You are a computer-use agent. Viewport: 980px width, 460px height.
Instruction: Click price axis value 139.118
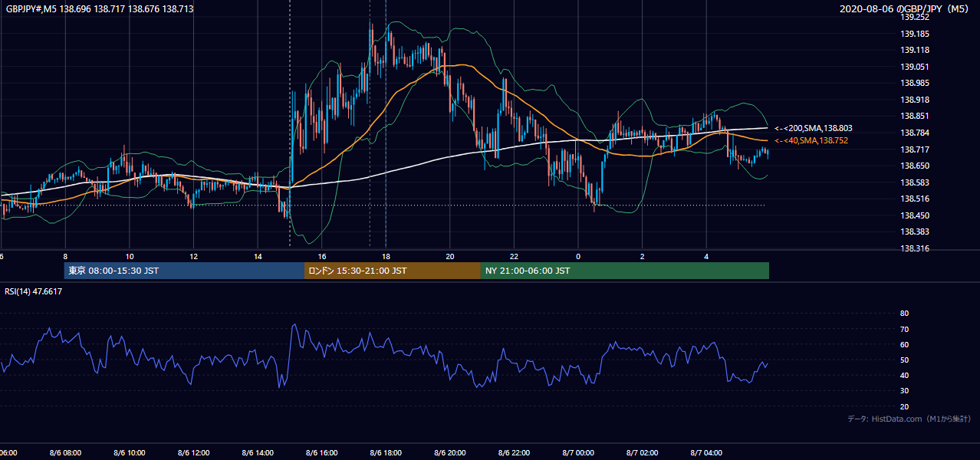[915, 50]
